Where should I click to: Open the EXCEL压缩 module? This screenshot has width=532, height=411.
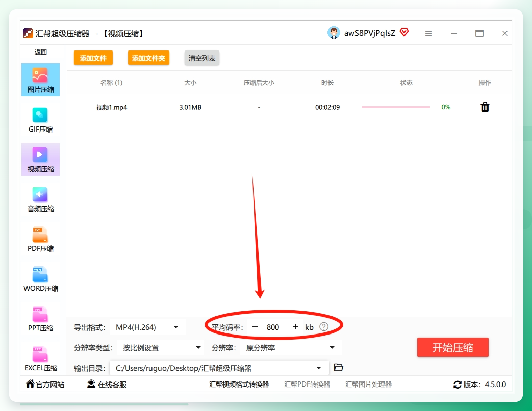click(x=40, y=358)
